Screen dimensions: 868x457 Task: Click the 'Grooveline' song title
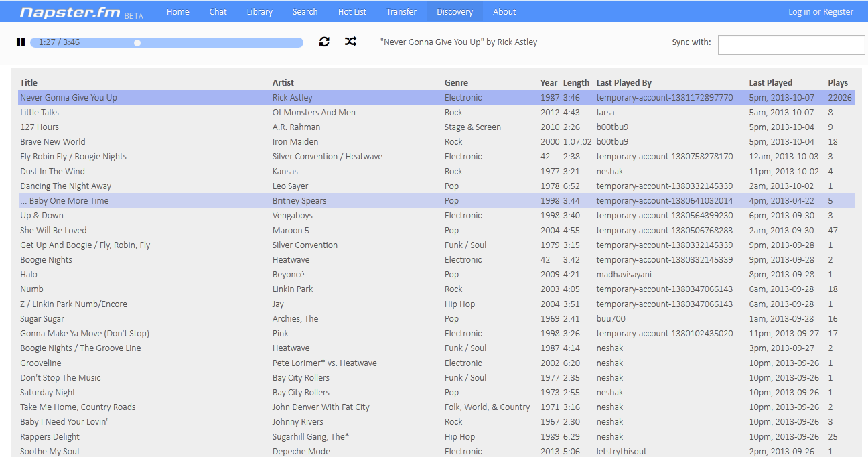41,363
